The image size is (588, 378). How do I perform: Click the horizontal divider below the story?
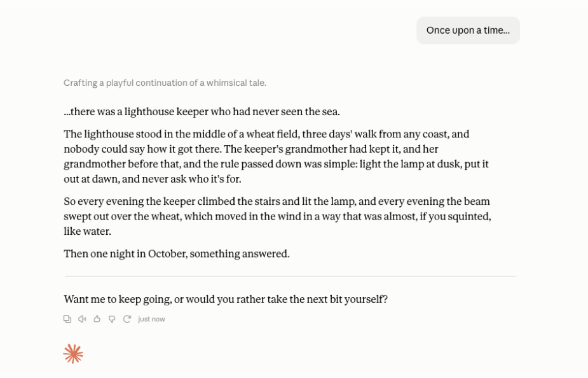tap(291, 277)
